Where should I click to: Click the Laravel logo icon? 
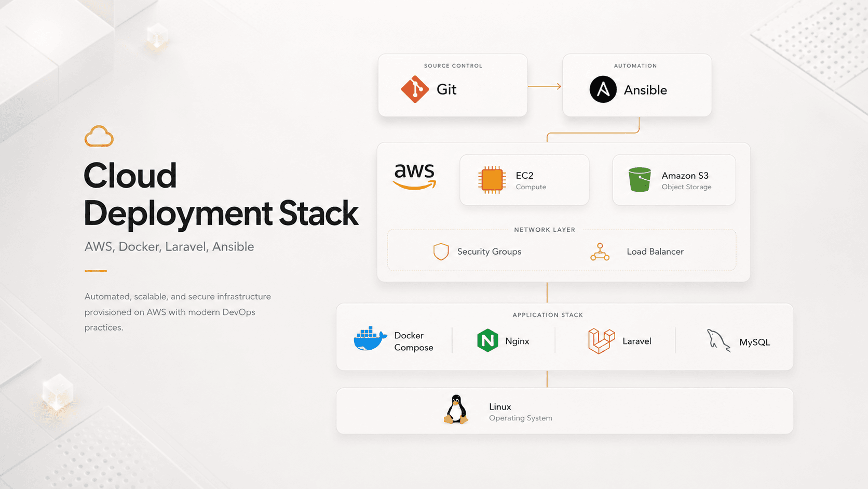601,341
